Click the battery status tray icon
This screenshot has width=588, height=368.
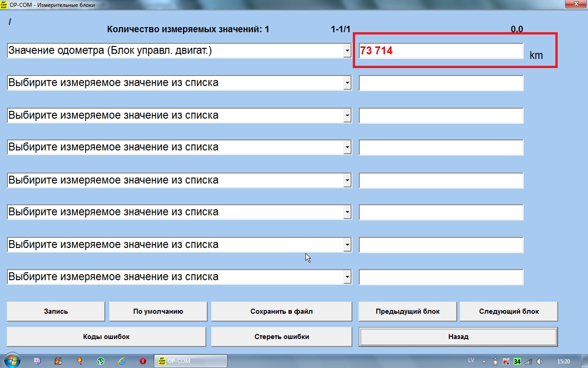(495, 361)
